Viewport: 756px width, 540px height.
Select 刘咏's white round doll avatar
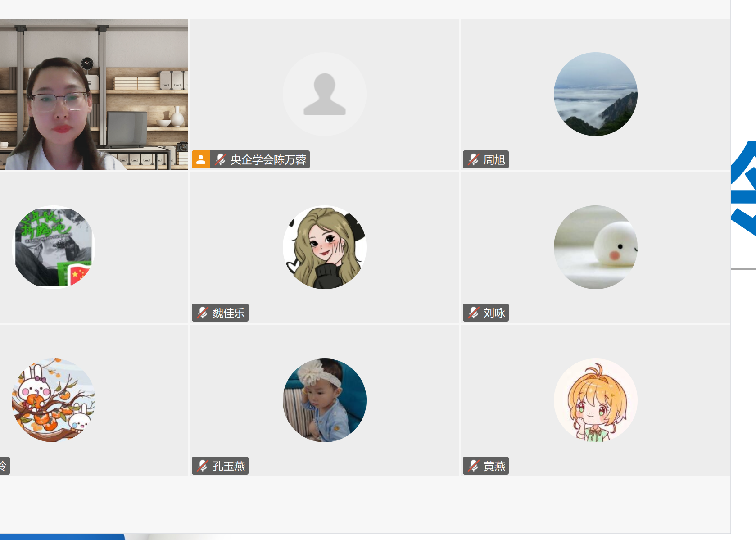(596, 247)
